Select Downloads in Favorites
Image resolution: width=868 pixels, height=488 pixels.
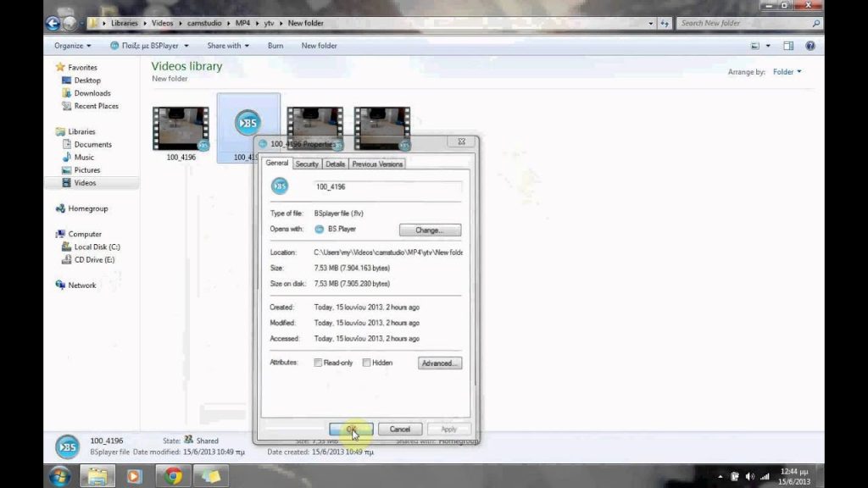(92, 93)
